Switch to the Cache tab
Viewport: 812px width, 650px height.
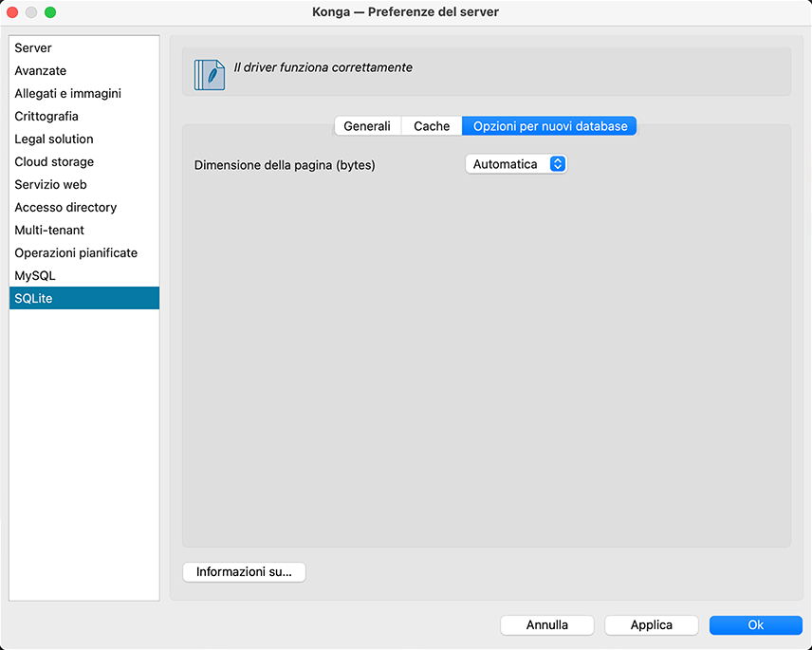[432, 126]
